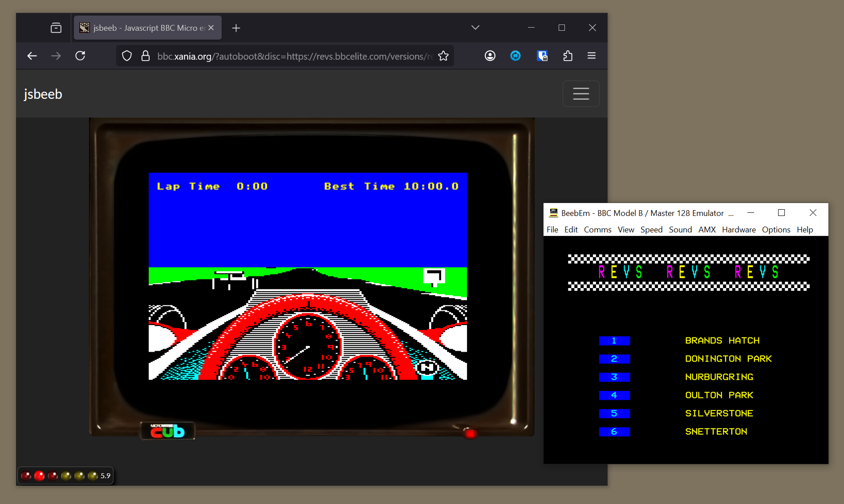The image size is (844, 504).
Task: Toggle the jsbeeb navbar hamburger button
Action: [581, 94]
